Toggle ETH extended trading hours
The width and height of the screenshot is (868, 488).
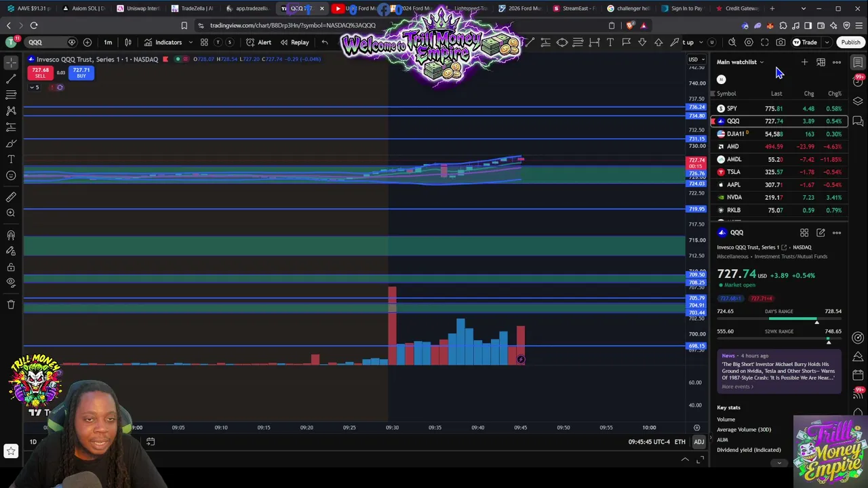(679, 442)
